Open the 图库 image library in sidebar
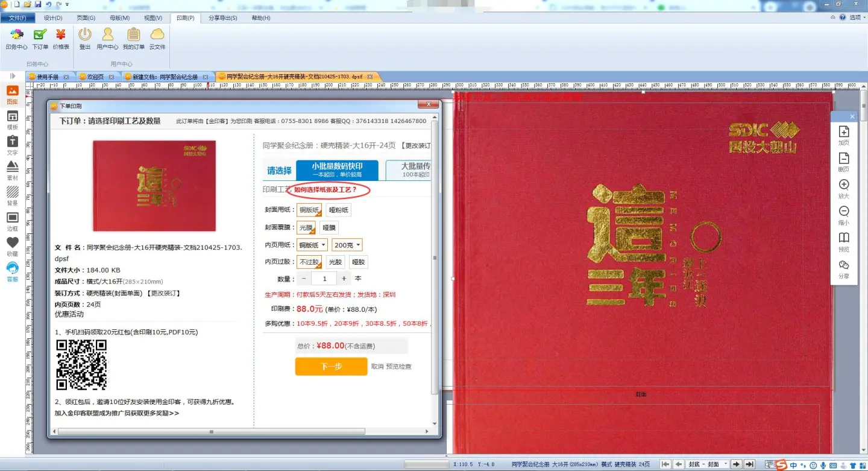The width and height of the screenshot is (868, 471). click(12, 95)
